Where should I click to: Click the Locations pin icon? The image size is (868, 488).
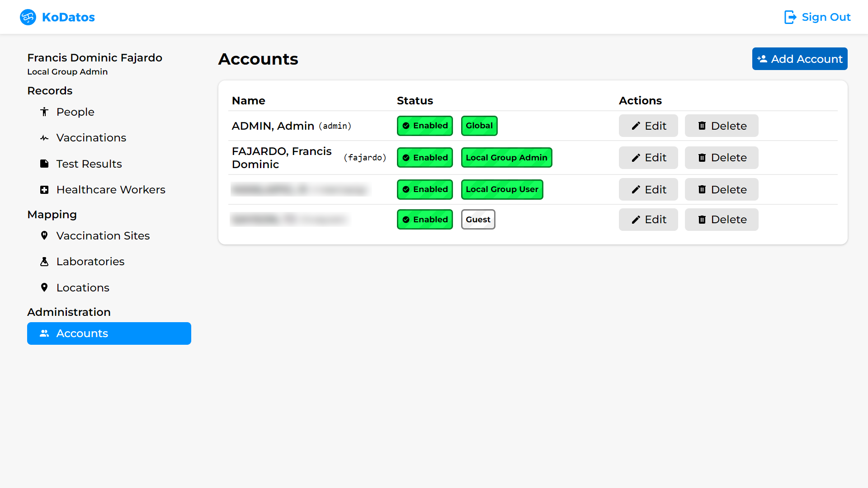[44, 287]
